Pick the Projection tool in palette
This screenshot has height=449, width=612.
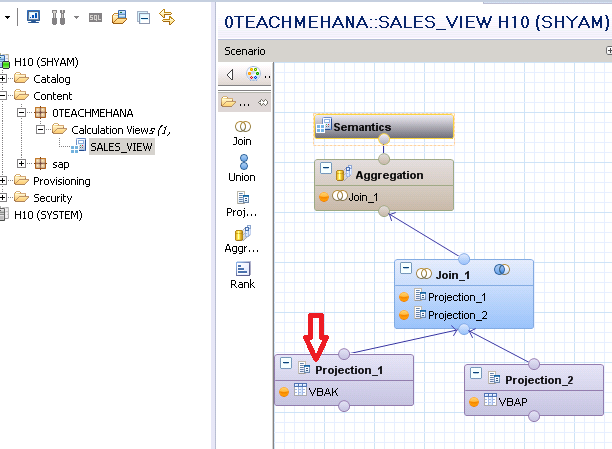pos(242,204)
